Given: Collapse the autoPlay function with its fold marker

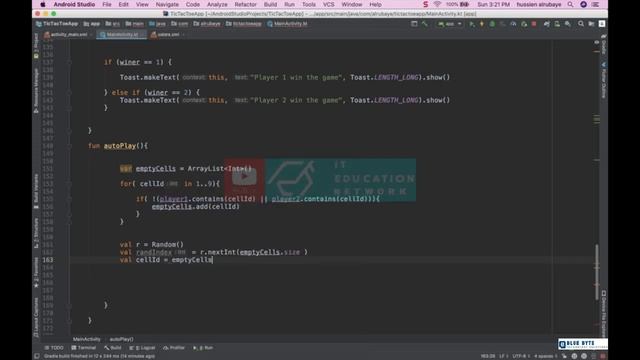Looking at the screenshot, I should click(x=69, y=146).
